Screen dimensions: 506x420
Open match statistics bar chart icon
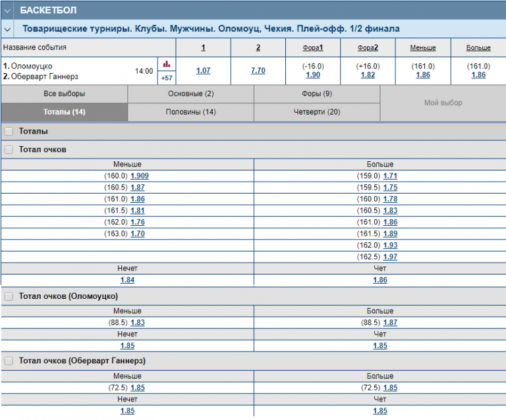[167, 64]
